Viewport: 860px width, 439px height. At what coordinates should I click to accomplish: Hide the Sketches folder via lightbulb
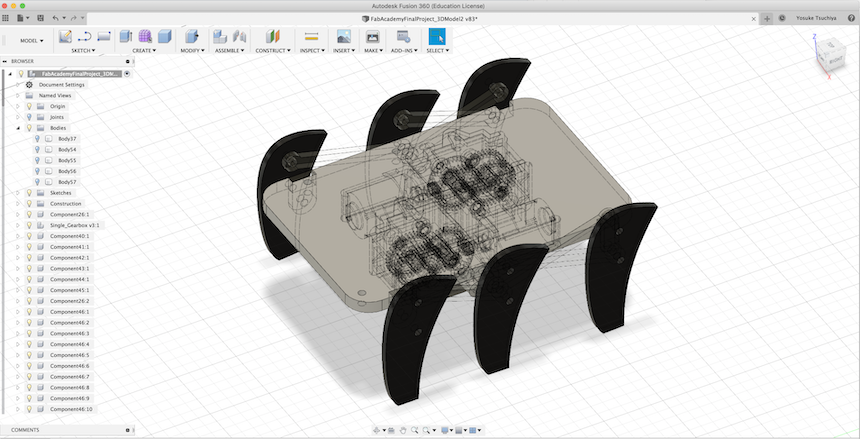29,192
